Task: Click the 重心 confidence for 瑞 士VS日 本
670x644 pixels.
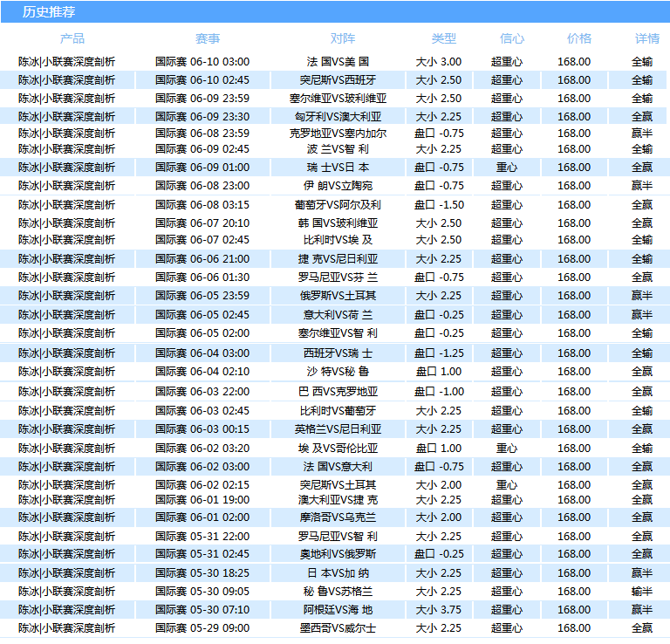Action: (x=507, y=168)
